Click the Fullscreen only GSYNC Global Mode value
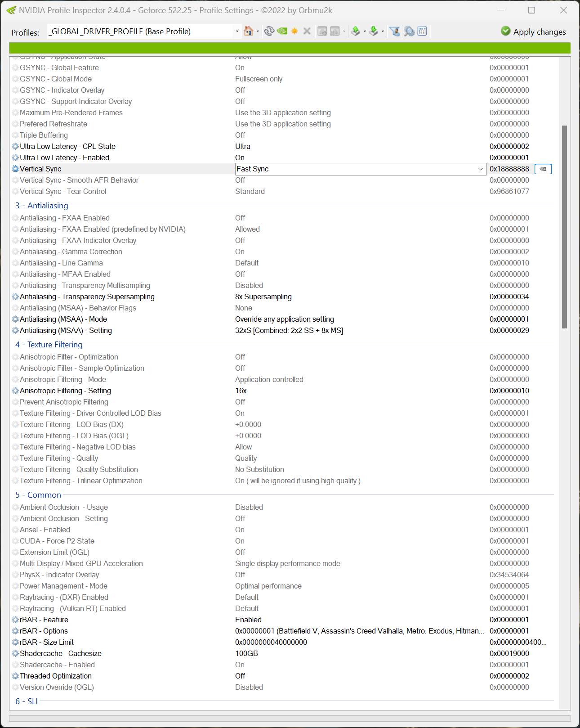The image size is (580, 728). tap(259, 79)
